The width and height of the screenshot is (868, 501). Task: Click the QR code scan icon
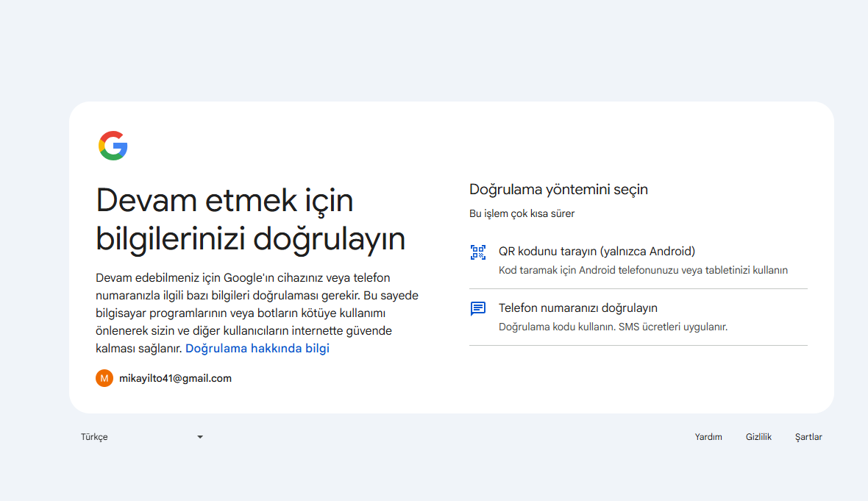point(477,252)
